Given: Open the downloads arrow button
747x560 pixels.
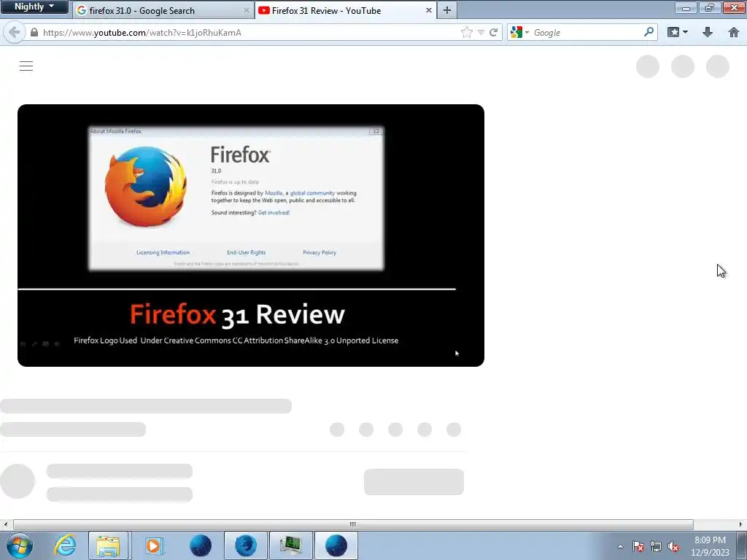Looking at the screenshot, I should point(708,32).
